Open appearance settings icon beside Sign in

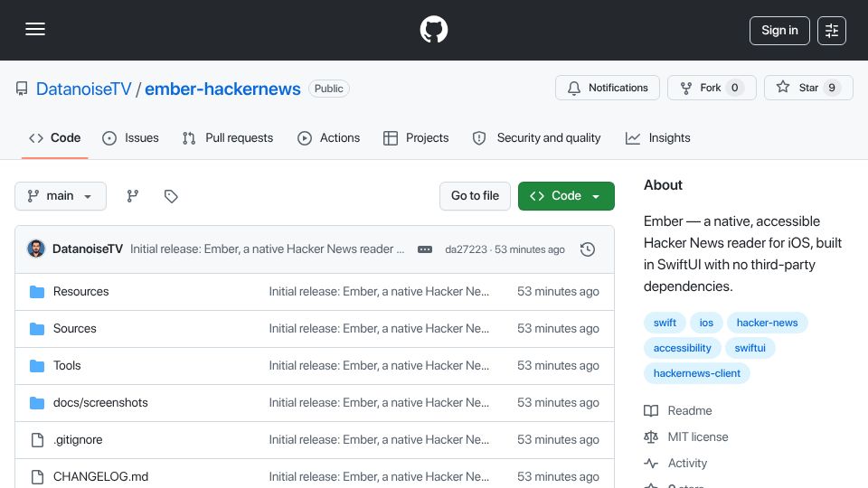832,31
